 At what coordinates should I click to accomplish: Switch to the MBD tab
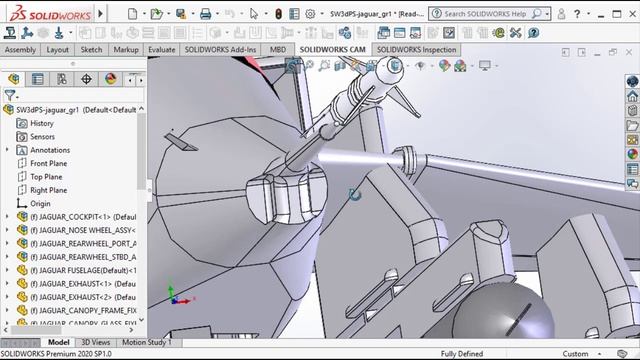tap(278, 50)
